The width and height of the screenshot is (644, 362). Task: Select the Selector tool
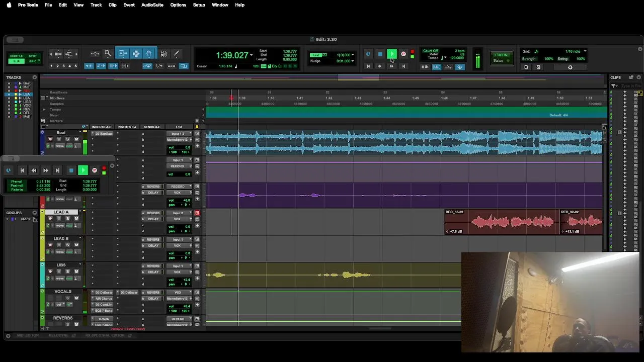[136, 53]
